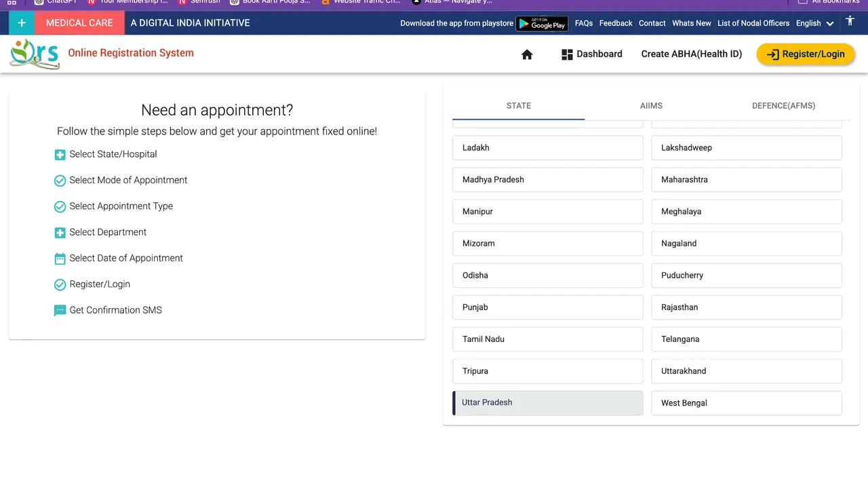This screenshot has height=484, width=868.
Task: Open the Dashboard menu item
Action: [592, 54]
